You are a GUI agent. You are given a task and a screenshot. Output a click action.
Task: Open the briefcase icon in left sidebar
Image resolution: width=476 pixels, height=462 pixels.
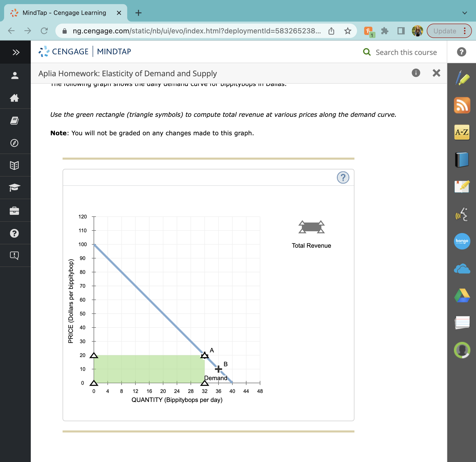15,210
